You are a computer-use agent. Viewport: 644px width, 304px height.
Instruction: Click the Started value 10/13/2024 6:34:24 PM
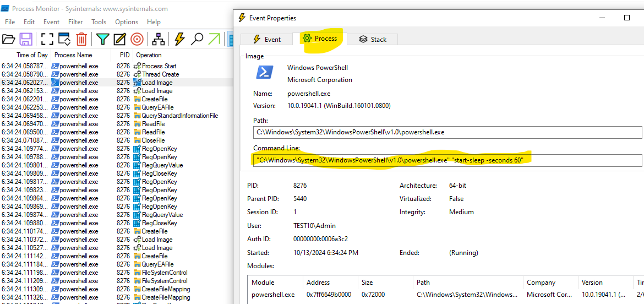tap(326, 252)
